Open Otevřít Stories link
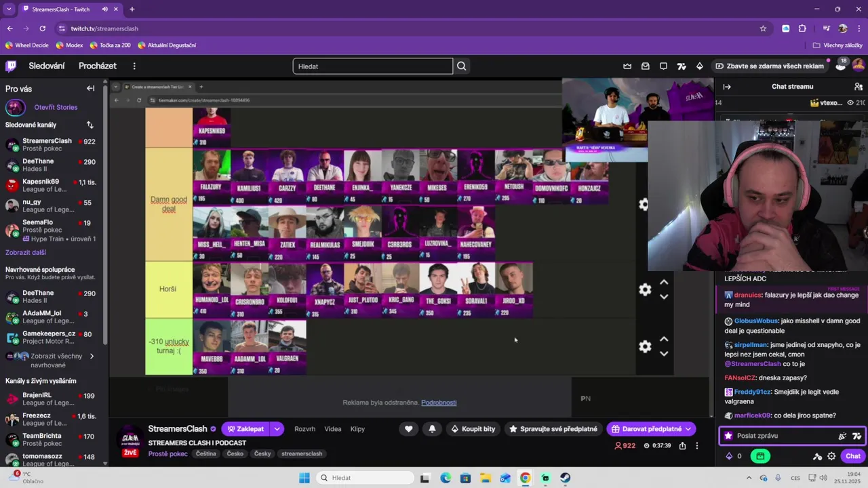 click(56, 107)
